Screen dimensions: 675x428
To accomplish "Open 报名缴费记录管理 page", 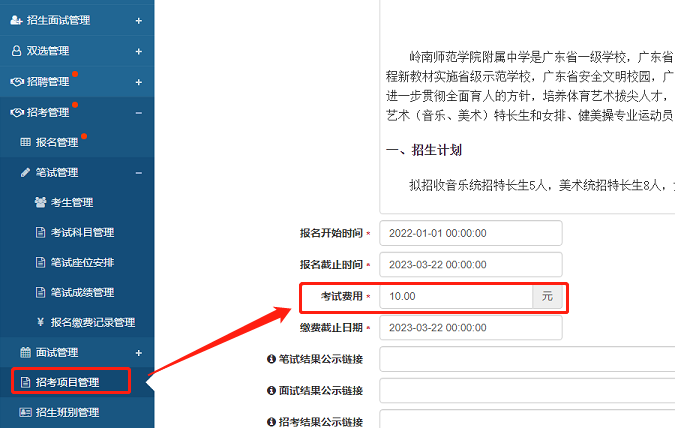I will pos(92,322).
